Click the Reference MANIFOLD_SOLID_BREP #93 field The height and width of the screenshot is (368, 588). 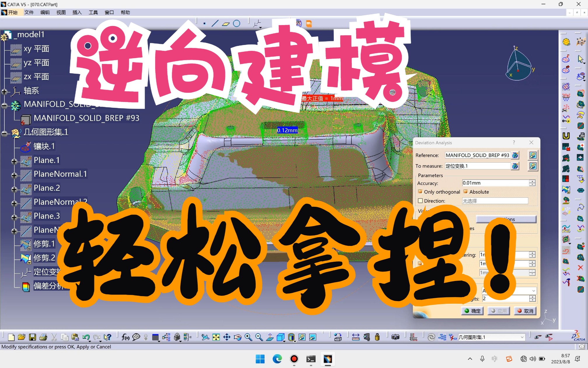(477, 155)
